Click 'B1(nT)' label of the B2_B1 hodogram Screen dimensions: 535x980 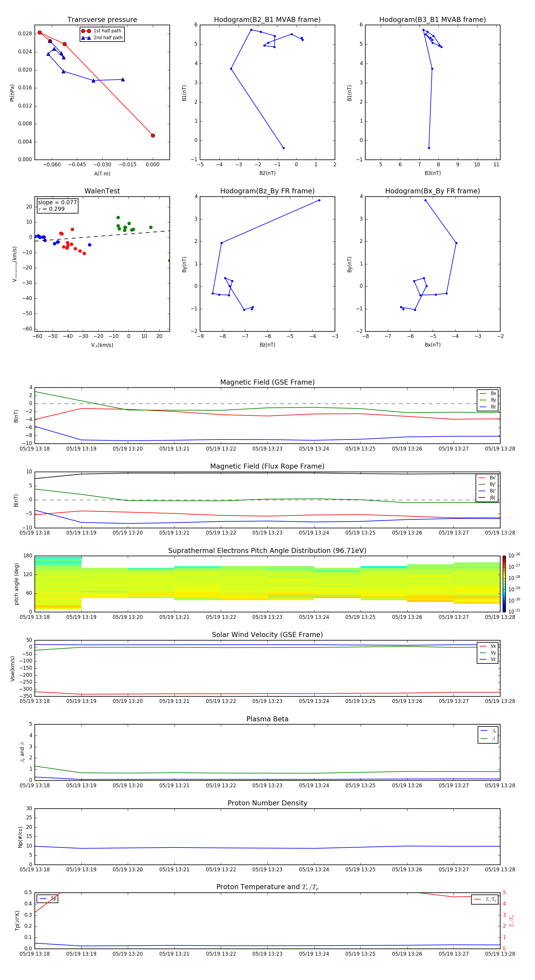pyautogui.click(x=184, y=93)
